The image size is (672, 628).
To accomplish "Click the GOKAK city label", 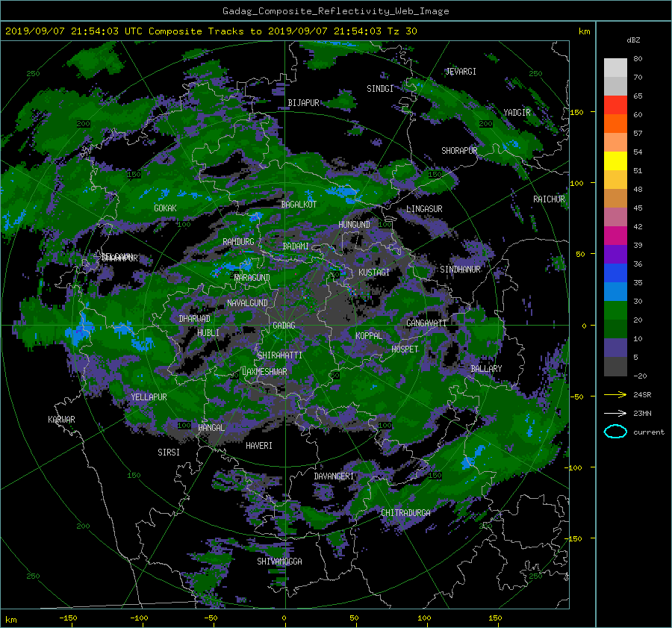I will (x=165, y=208).
